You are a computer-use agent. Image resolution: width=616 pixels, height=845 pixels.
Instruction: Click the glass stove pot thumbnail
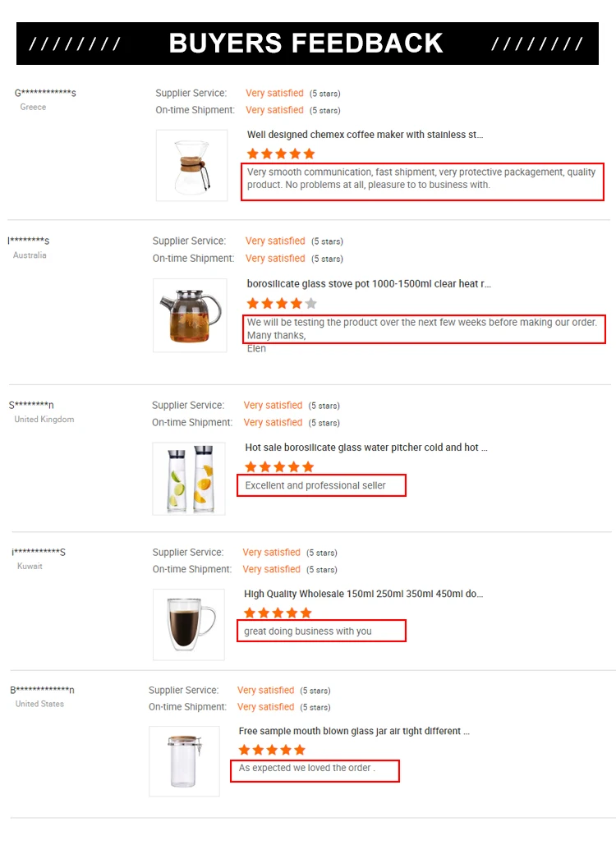click(189, 315)
